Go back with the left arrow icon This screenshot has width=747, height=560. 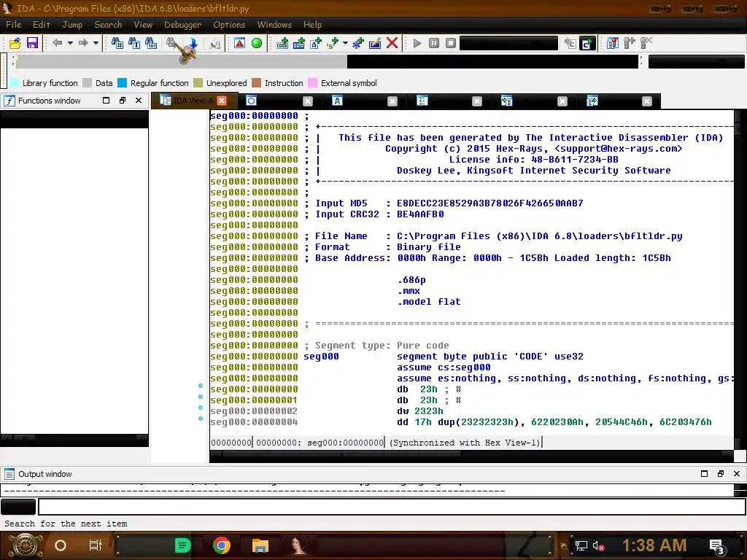point(57,43)
